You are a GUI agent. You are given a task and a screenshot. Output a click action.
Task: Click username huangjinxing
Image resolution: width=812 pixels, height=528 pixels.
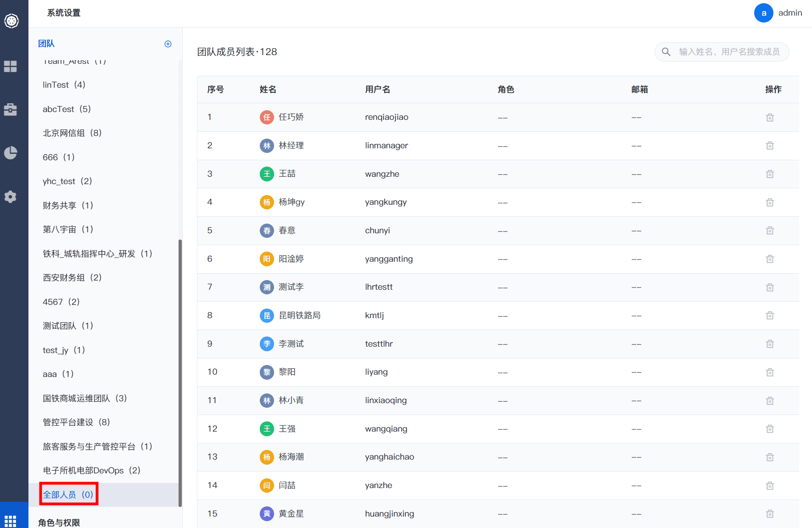point(390,514)
